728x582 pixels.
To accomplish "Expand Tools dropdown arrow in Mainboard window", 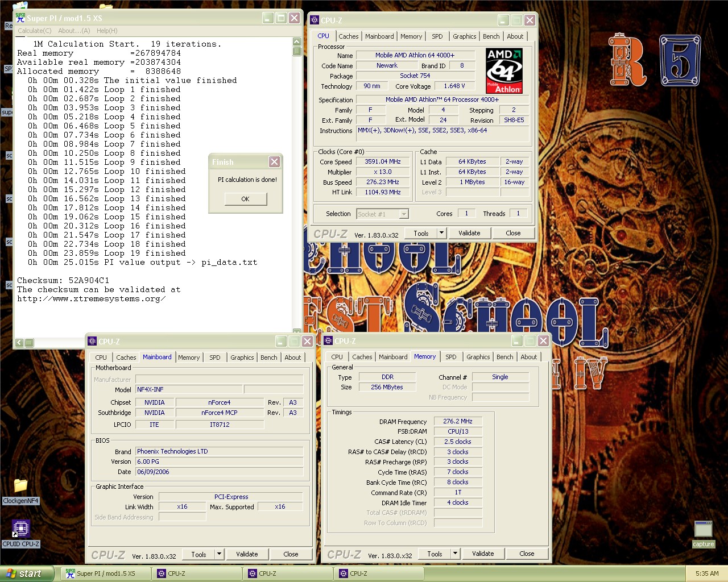I will coord(219,554).
